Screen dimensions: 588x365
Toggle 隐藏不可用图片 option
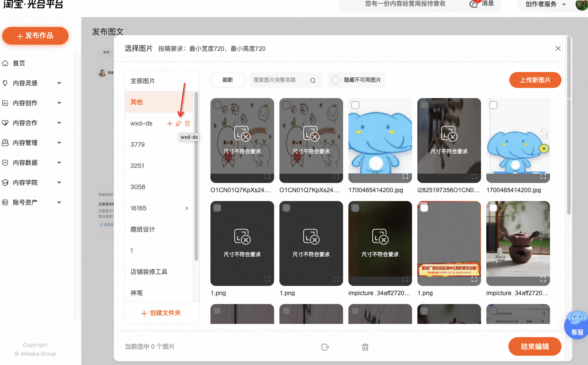click(x=336, y=80)
